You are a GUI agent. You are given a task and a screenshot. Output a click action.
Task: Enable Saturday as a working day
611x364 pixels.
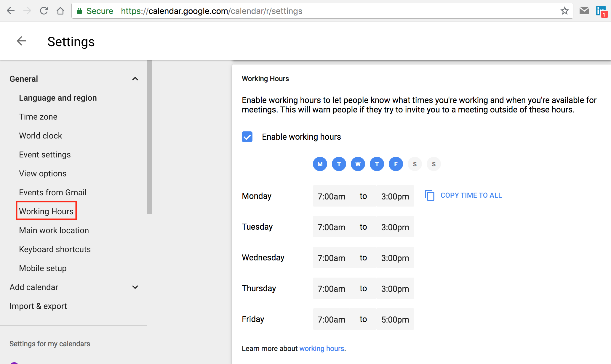[415, 164]
